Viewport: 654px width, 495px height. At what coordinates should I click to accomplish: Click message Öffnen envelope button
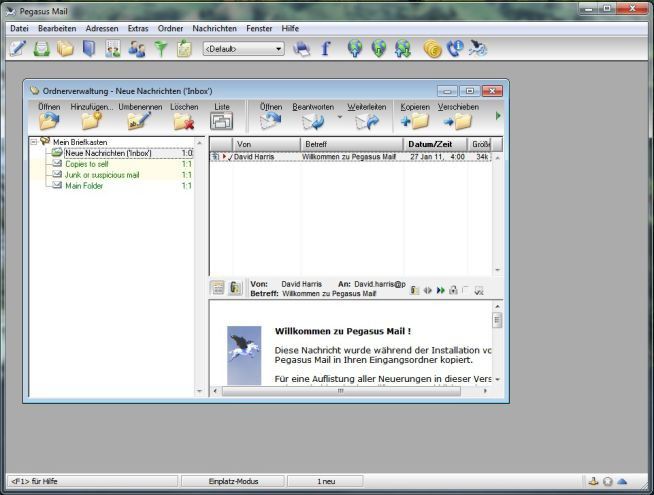click(x=271, y=116)
